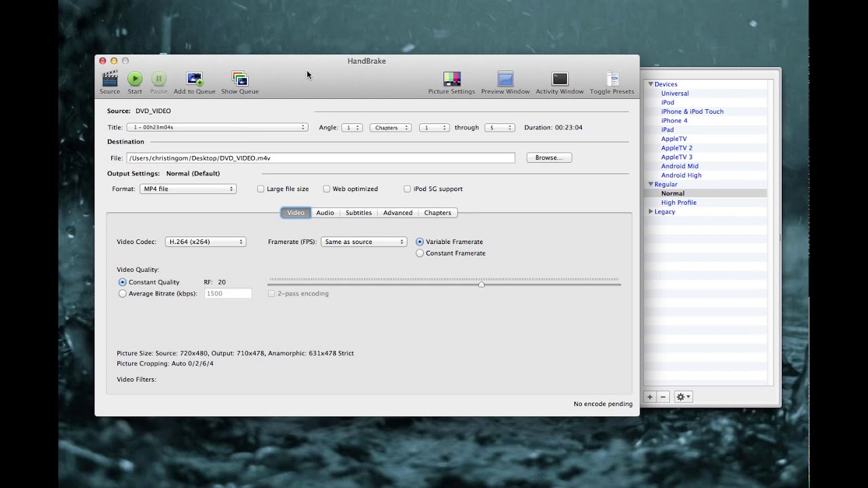This screenshot has height=488, width=868.
Task: Select the Variable Framerate radio button
Action: pyautogui.click(x=420, y=242)
